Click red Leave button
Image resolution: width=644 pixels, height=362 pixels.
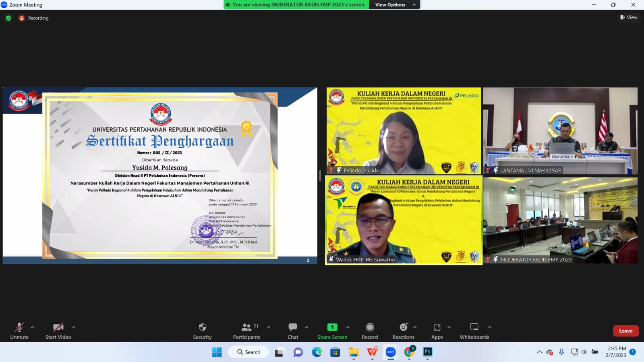pyautogui.click(x=626, y=331)
